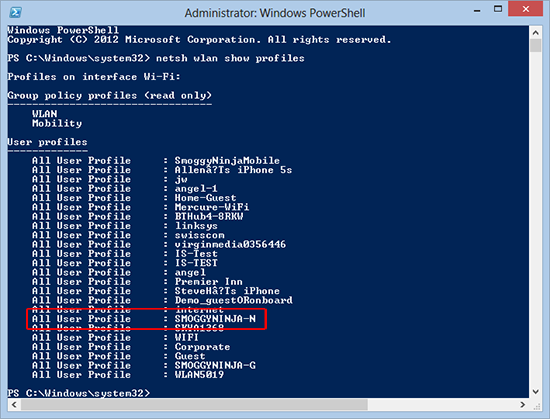Minimize the Windows PowerShell window
The height and width of the screenshot is (419, 550).
click(x=477, y=11)
